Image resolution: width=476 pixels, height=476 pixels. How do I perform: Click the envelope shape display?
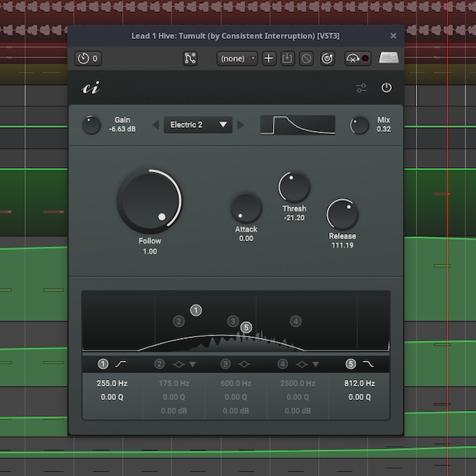pyautogui.click(x=297, y=125)
